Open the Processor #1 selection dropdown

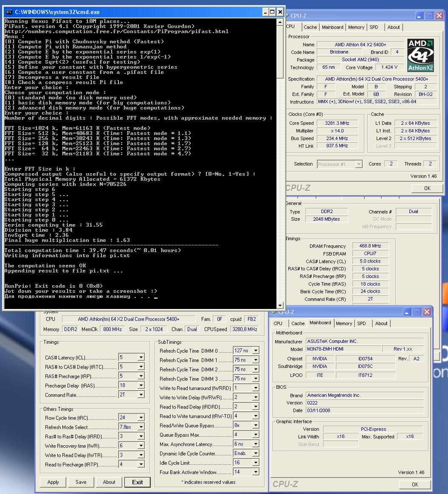(358, 164)
